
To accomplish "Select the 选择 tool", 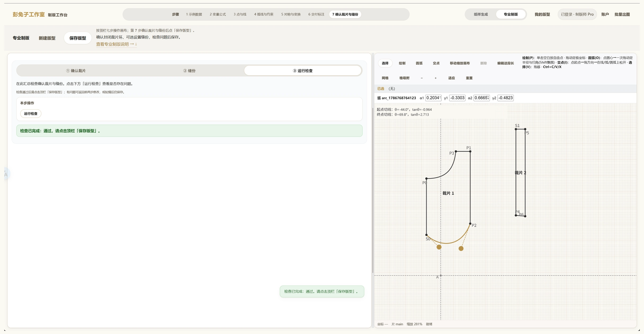I will click(x=385, y=63).
